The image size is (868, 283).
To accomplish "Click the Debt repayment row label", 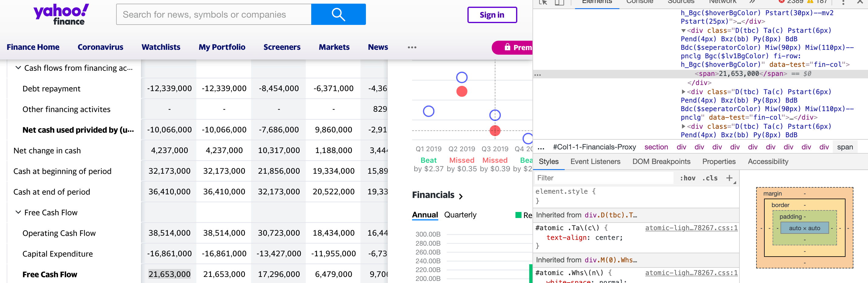I will tap(51, 89).
